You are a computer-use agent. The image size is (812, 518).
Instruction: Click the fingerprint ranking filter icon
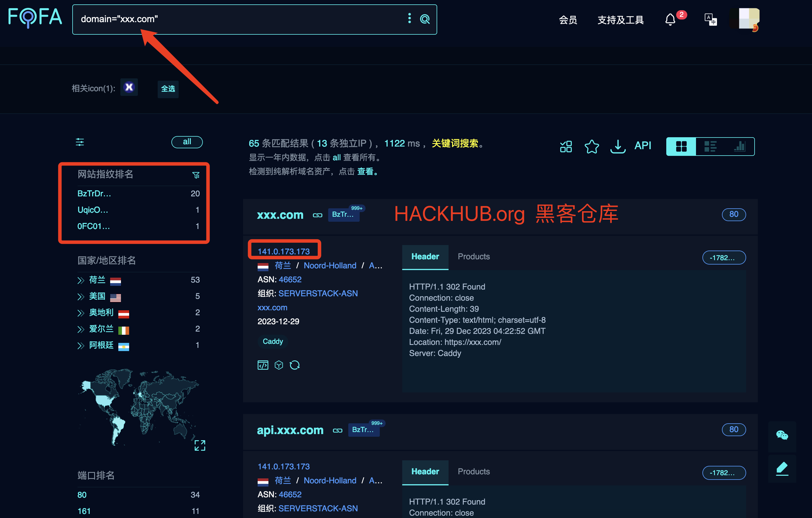point(196,175)
